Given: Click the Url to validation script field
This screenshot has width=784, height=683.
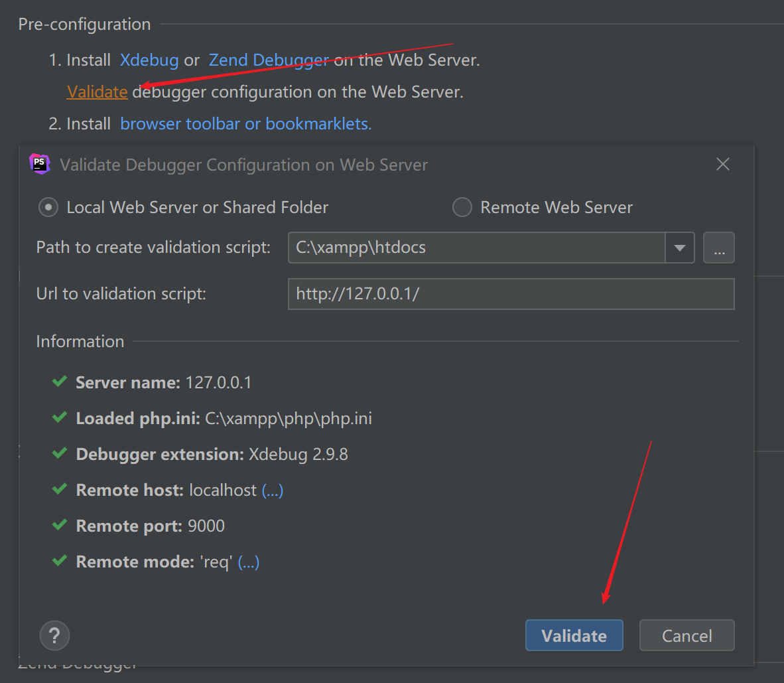Looking at the screenshot, I should [x=511, y=294].
